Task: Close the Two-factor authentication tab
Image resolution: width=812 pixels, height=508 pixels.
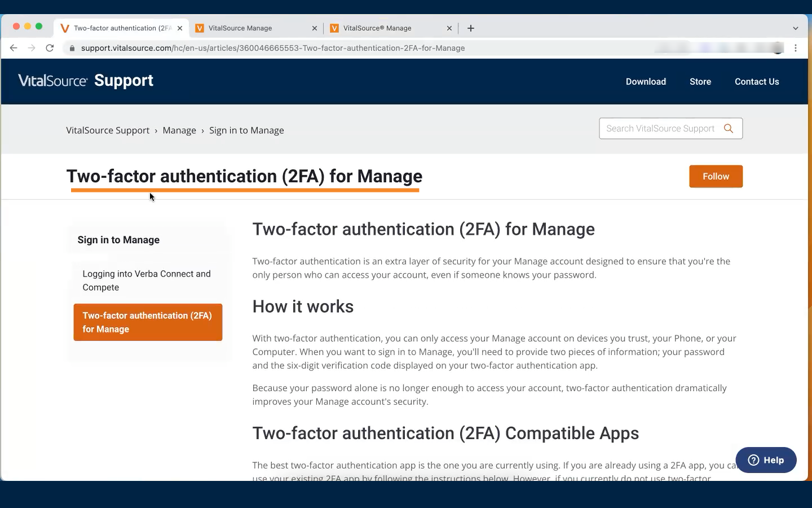Action: point(180,28)
